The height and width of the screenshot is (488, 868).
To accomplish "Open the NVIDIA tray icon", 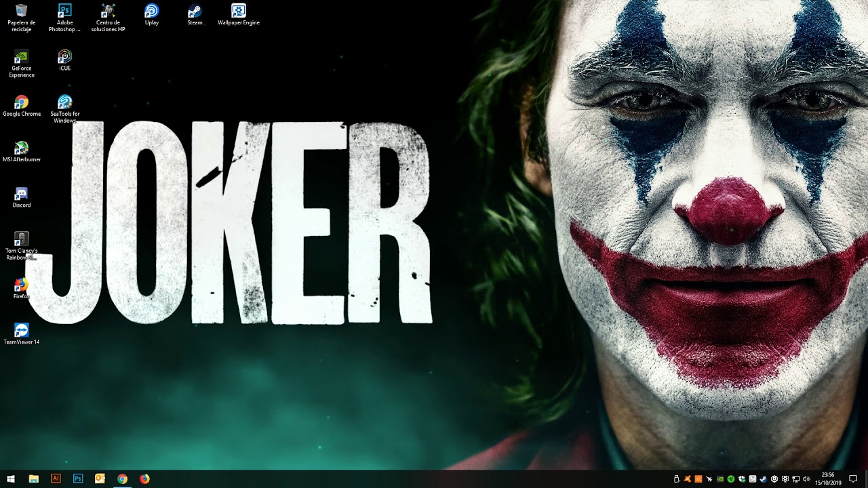I will 720,479.
